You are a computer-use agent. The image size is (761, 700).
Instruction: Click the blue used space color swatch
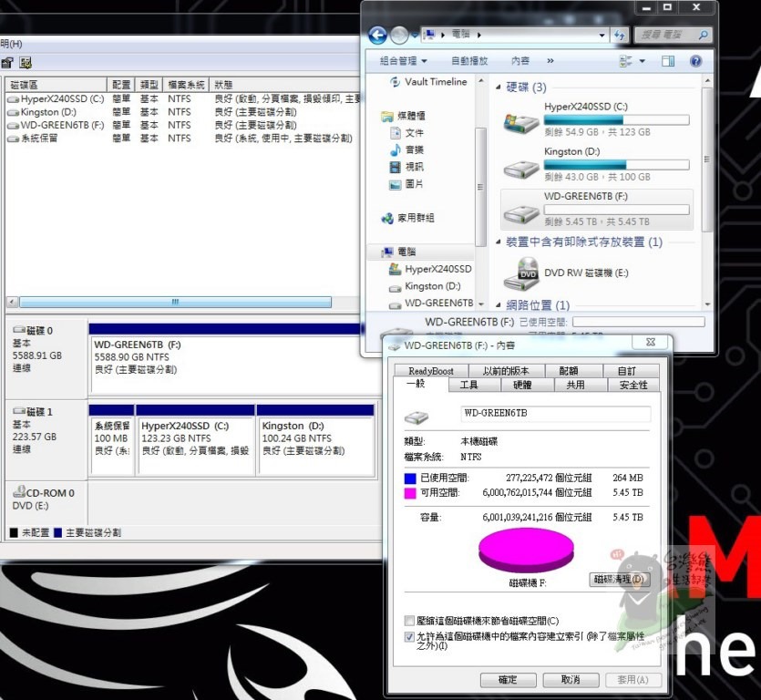click(410, 479)
